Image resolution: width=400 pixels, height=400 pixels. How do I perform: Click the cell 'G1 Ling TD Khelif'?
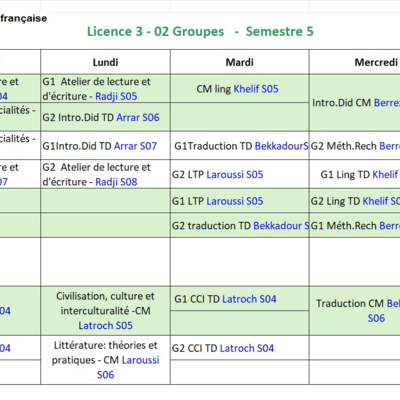[x=355, y=174]
